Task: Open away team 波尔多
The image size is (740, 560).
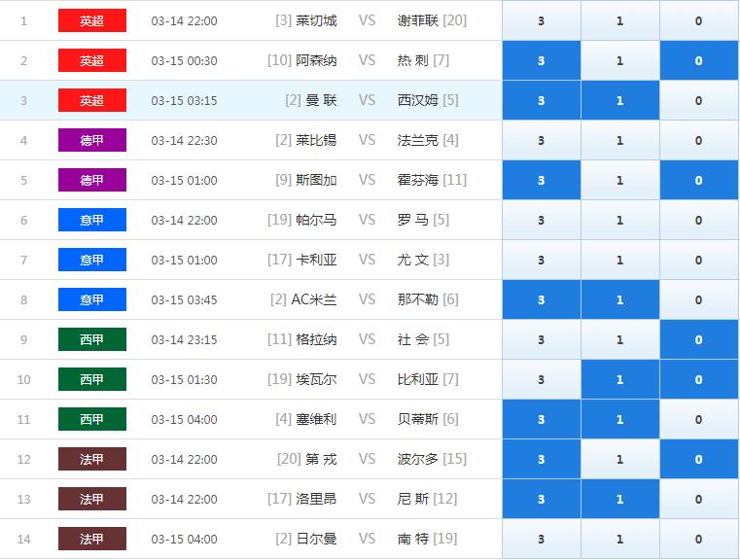Action: click(418, 459)
